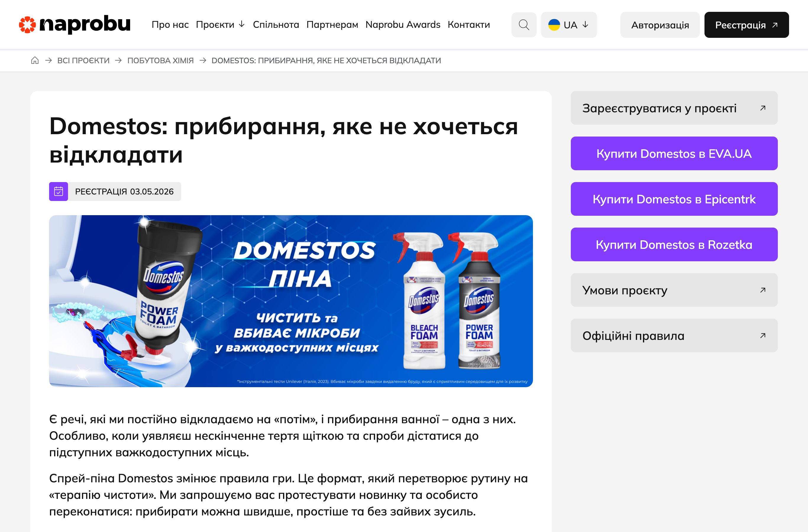
Task: Open the Спільнота menu item
Action: click(276, 25)
